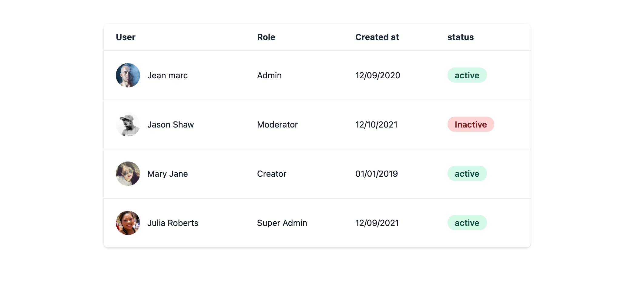Click the Julia Roberts name
This screenshot has height=303, width=644.
tap(173, 223)
